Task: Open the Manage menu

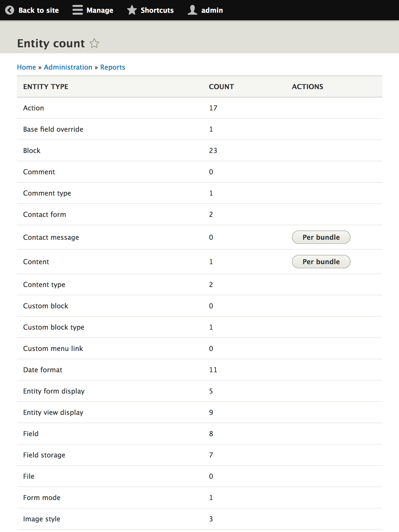Action: coord(100,10)
